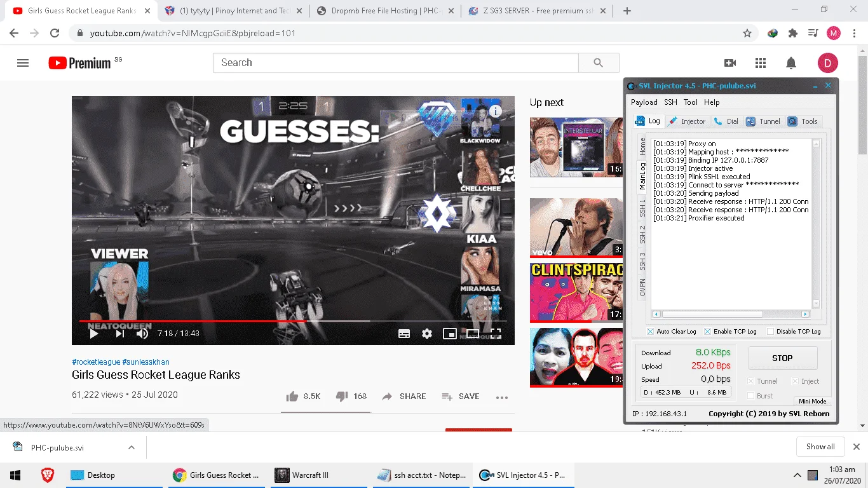The height and width of the screenshot is (488, 868).
Task: Open Interstellar Up next thumbnail
Action: click(x=576, y=147)
